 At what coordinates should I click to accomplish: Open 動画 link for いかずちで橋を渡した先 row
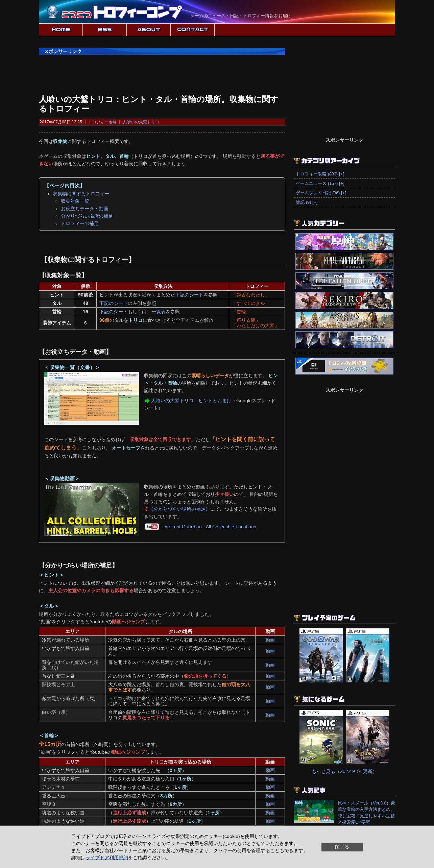pos(270,770)
